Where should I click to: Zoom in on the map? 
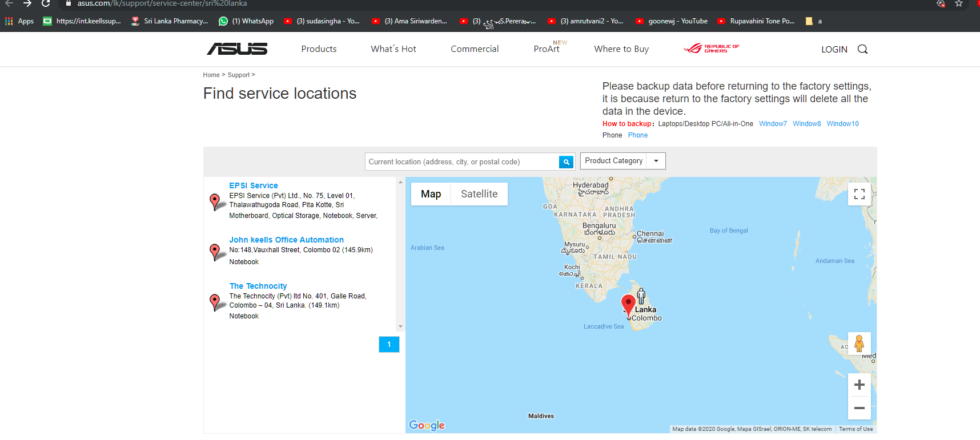pyautogui.click(x=859, y=385)
